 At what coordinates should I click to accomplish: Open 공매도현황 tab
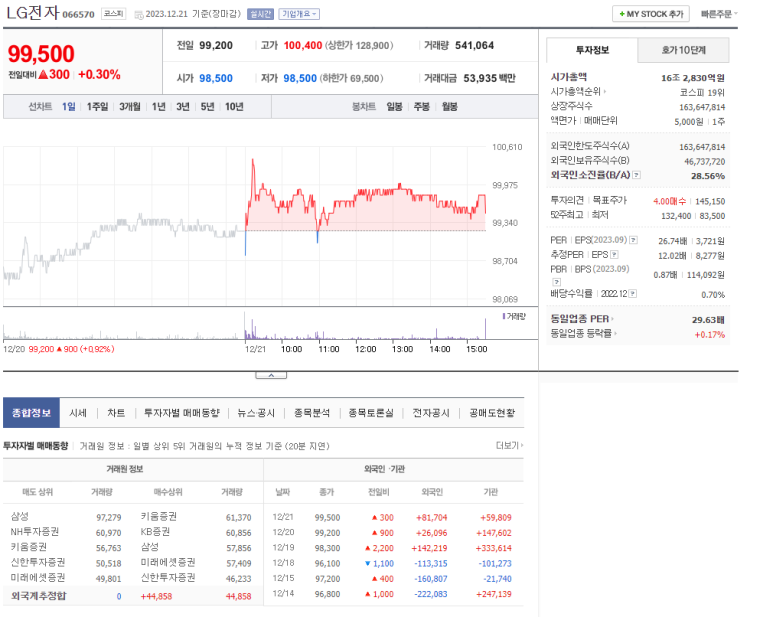[492, 413]
